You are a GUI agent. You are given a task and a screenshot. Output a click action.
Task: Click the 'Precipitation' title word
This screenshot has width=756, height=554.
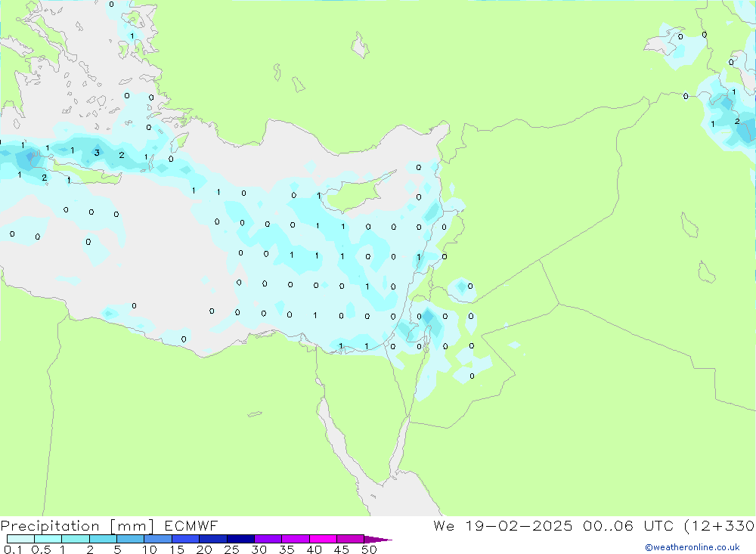[x=50, y=526]
